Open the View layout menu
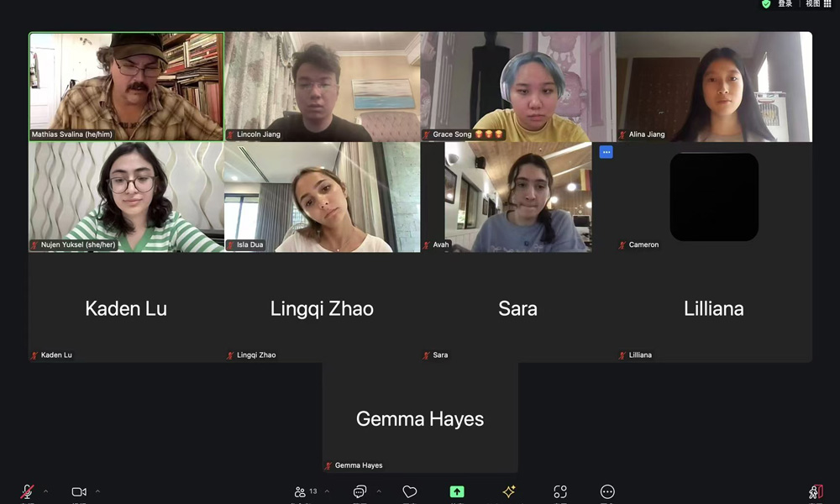 point(818,3)
